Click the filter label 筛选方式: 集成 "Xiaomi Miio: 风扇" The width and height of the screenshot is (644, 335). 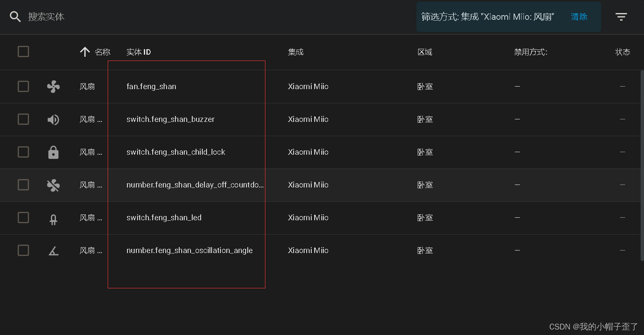pyautogui.click(x=488, y=17)
